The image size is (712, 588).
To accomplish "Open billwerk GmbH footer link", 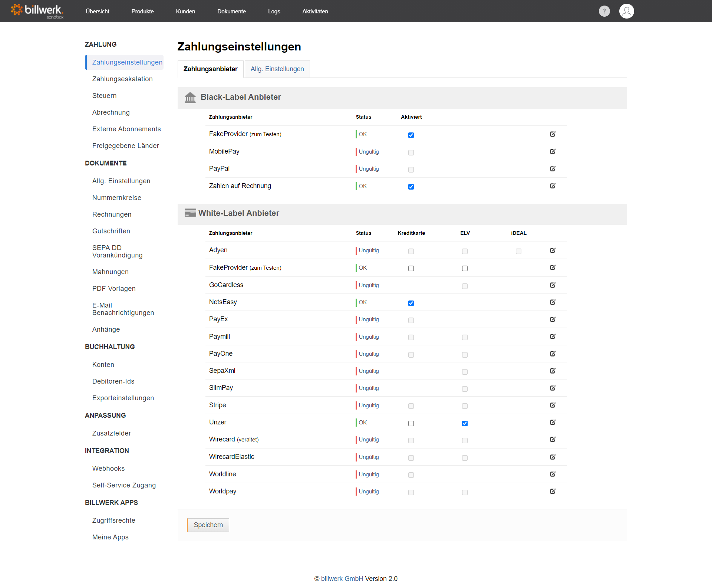I will tap(342, 578).
